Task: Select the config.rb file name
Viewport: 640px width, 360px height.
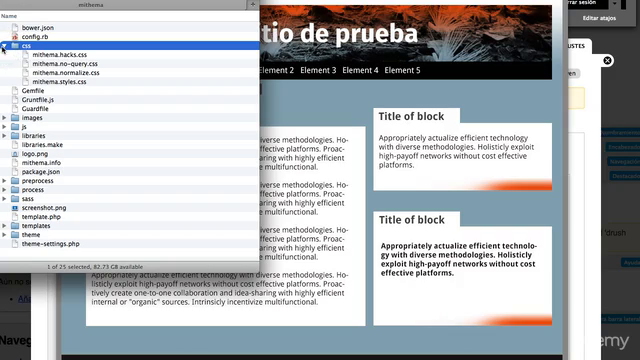Action: (35, 37)
